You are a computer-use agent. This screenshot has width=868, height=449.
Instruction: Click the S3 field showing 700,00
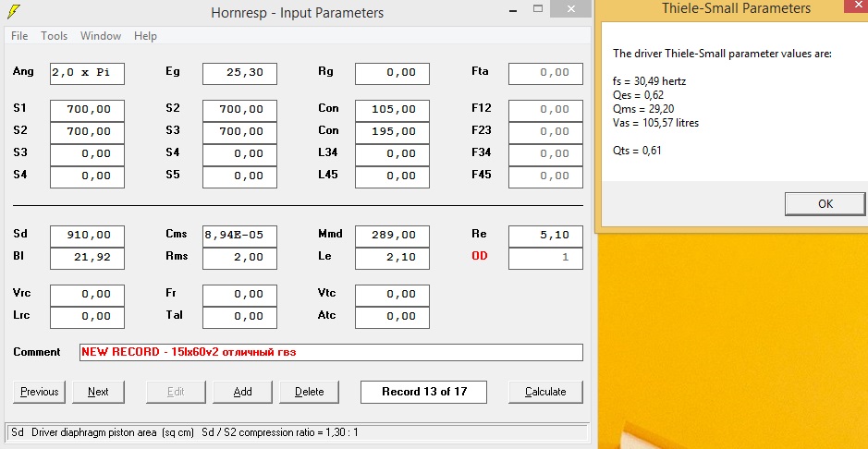coord(239,133)
